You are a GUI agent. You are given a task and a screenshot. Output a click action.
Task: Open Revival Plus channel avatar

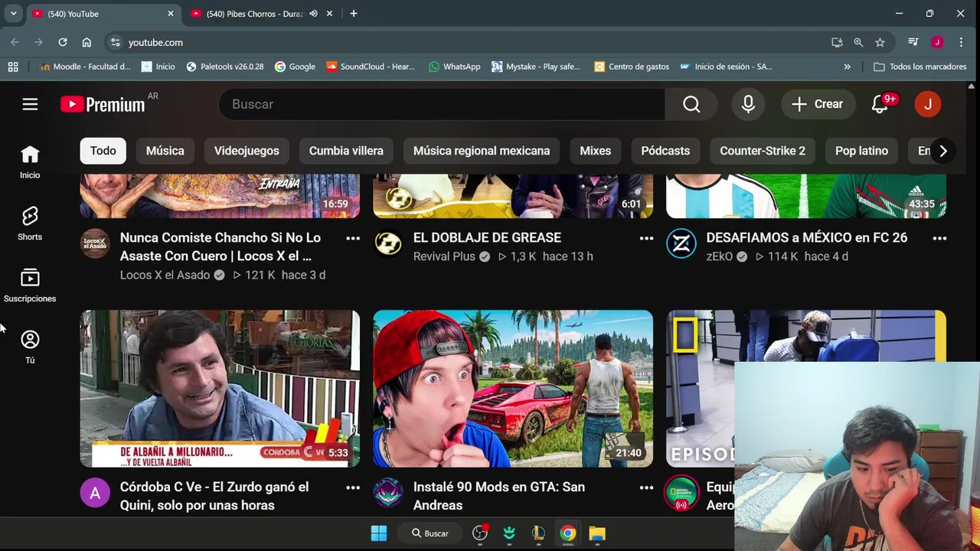[x=388, y=243]
